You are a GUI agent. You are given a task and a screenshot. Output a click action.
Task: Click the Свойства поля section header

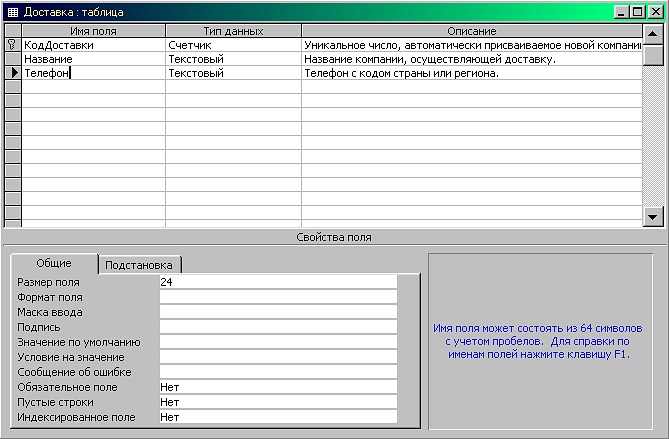[x=334, y=237]
